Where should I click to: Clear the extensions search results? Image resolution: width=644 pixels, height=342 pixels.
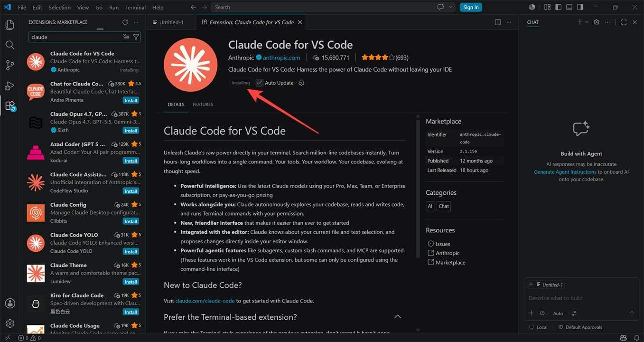point(126,37)
